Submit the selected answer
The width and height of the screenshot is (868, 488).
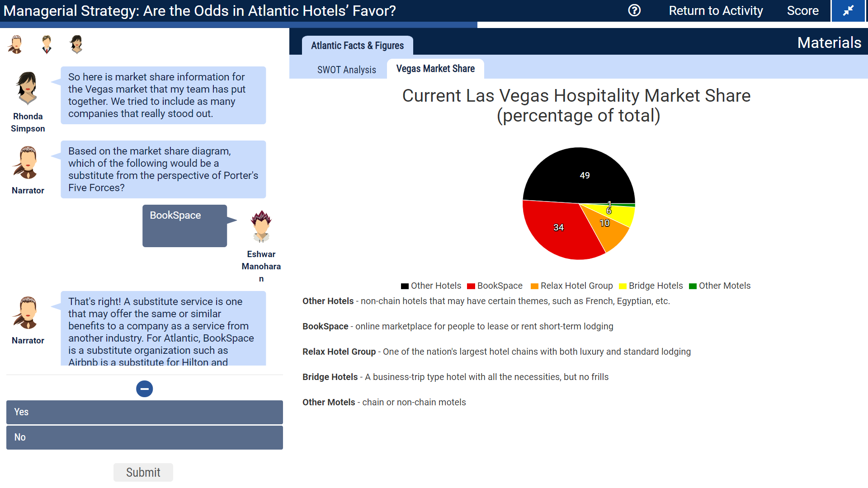[143, 472]
